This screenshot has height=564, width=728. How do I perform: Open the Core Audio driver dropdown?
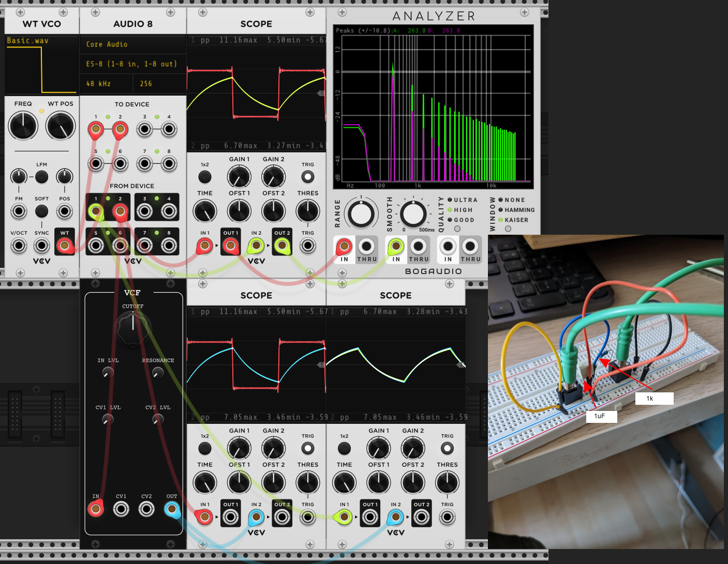click(x=133, y=44)
